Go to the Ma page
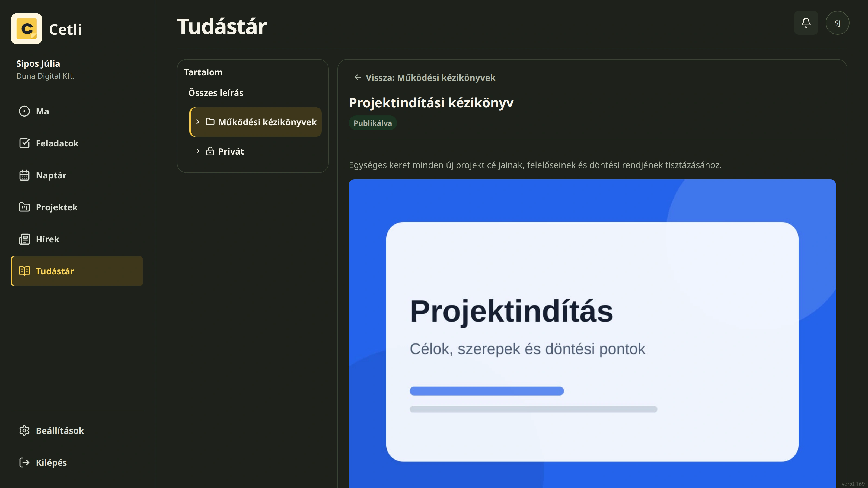868x488 pixels. tap(77, 111)
